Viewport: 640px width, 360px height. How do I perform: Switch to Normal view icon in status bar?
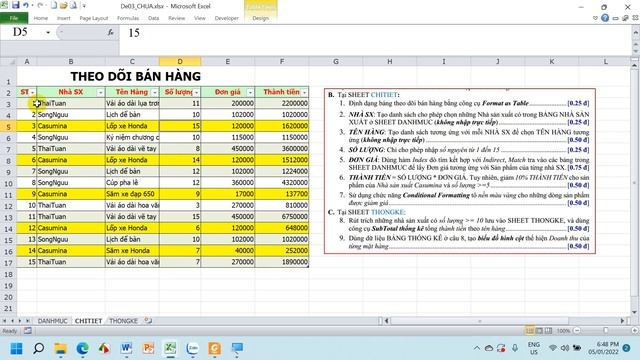529,330
